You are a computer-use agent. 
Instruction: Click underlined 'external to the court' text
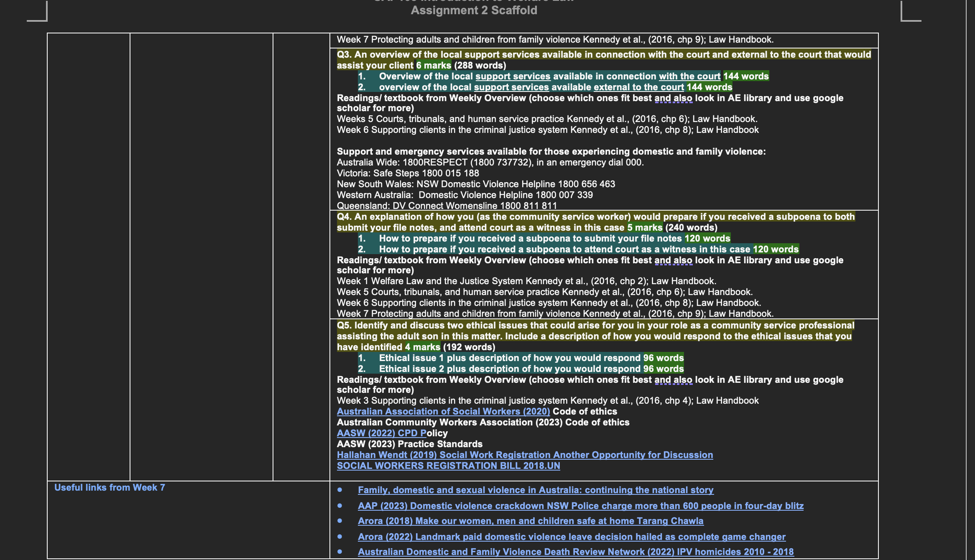pos(638,87)
